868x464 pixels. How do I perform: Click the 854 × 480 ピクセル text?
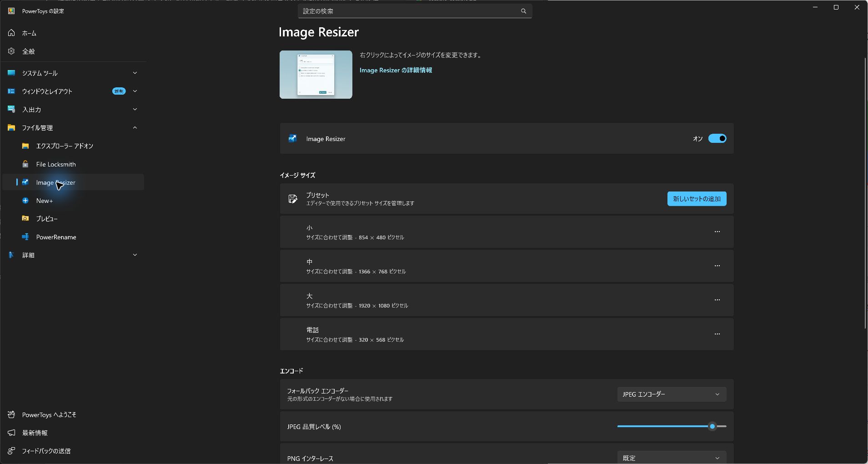tap(381, 237)
